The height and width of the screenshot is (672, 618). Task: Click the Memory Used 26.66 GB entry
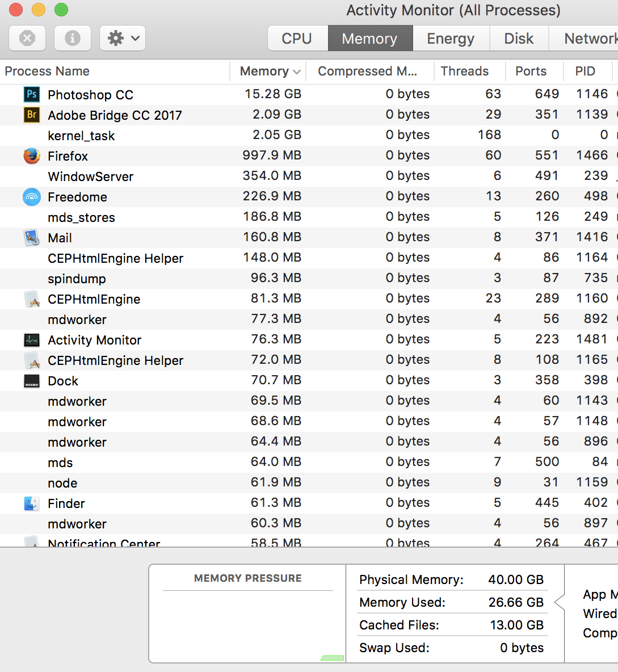point(451,602)
